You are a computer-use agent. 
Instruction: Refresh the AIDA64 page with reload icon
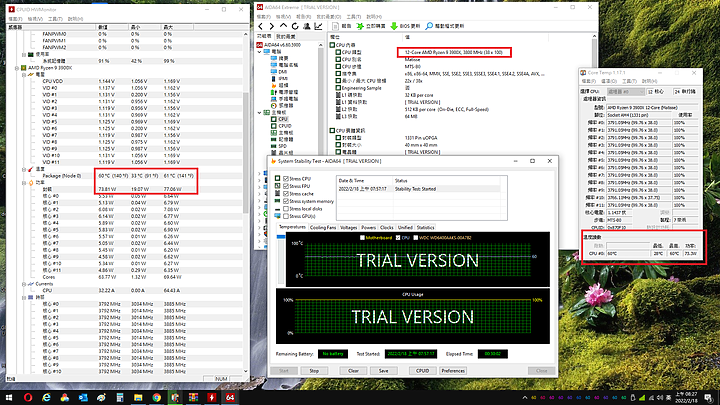[295, 26]
